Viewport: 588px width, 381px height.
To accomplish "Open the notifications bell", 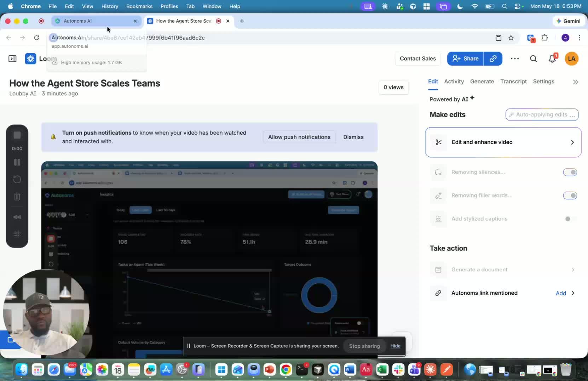I will [552, 59].
